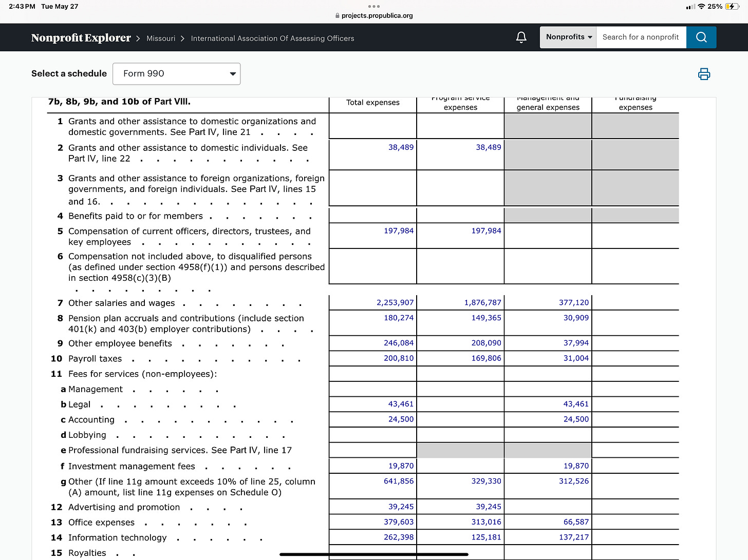
Task: Select Benefits paid to or for members
Action: (136, 217)
